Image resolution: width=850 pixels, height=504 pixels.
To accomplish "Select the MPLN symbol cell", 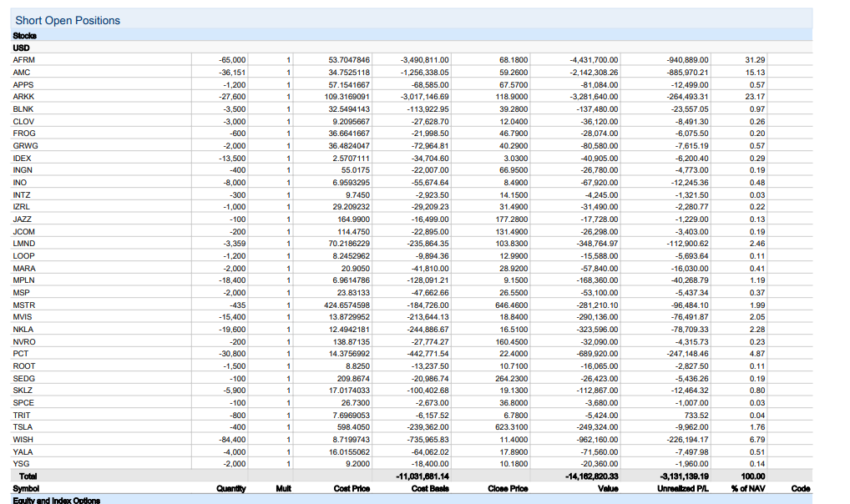I will tap(24, 280).
